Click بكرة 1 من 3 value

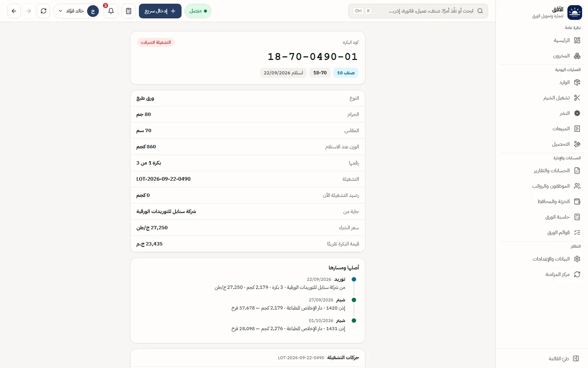point(148,163)
